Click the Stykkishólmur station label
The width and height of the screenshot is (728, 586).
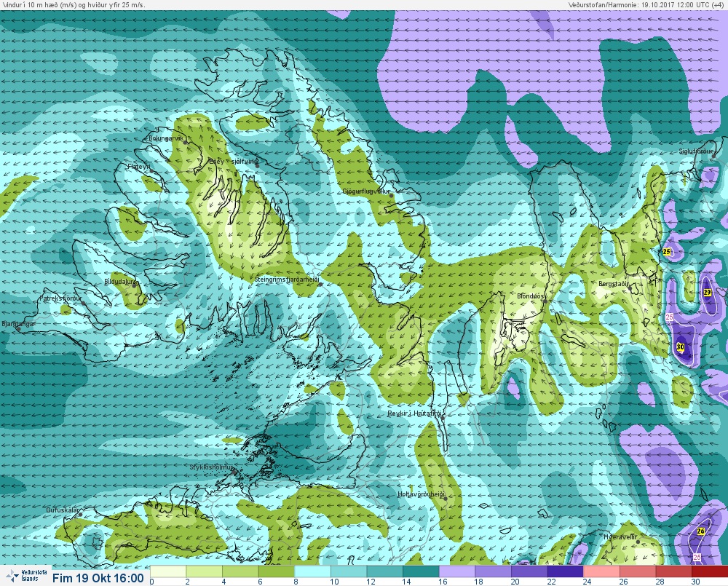pyautogui.click(x=212, y=467)
